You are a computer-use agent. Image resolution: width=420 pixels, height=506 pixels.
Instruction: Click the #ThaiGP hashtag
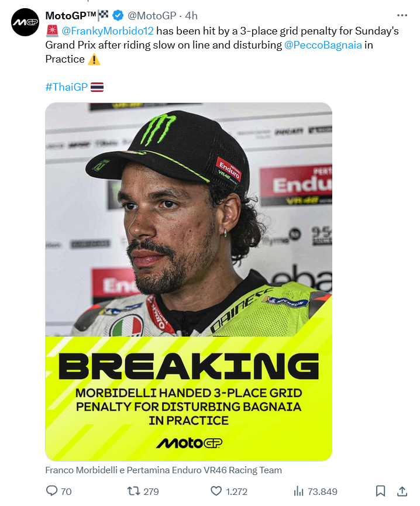point(66,87)
